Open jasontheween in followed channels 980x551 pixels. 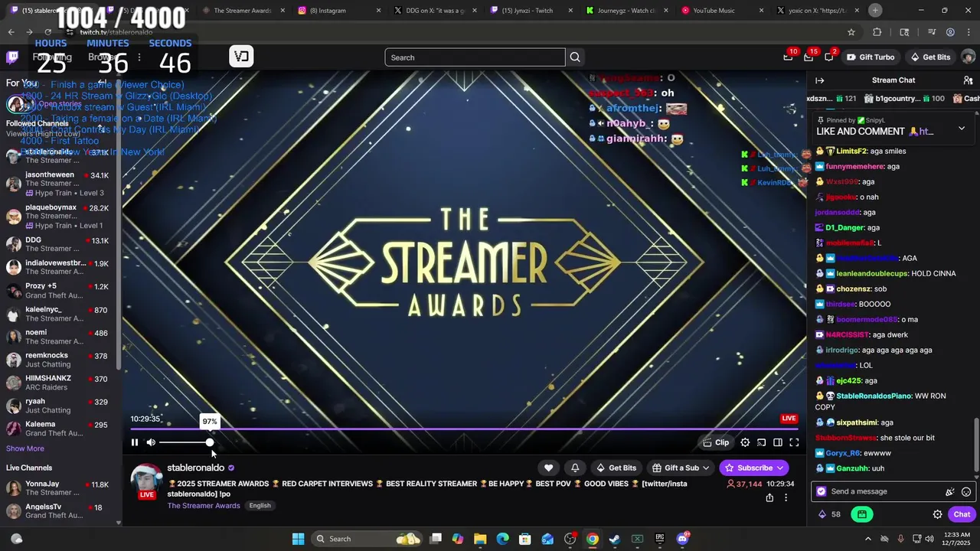(58, 184)
